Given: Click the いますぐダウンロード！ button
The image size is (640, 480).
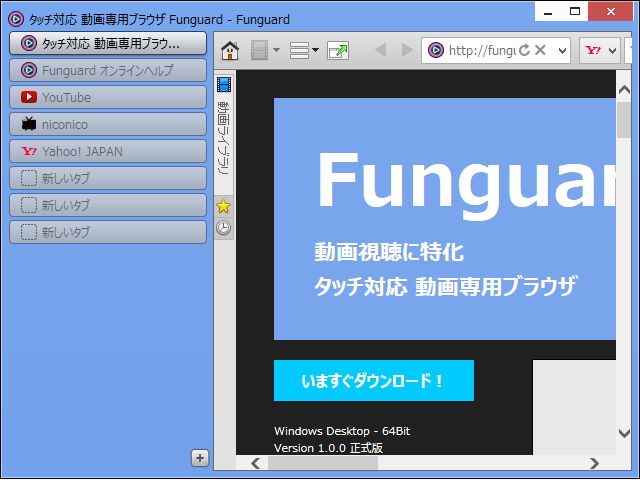Looking at the screenshot, I should pos(373,380).
